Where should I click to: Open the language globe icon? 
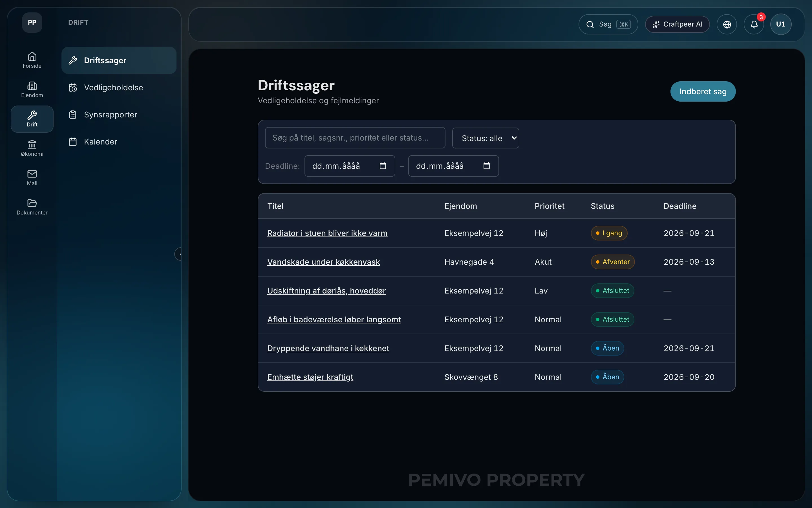point(727,24)
